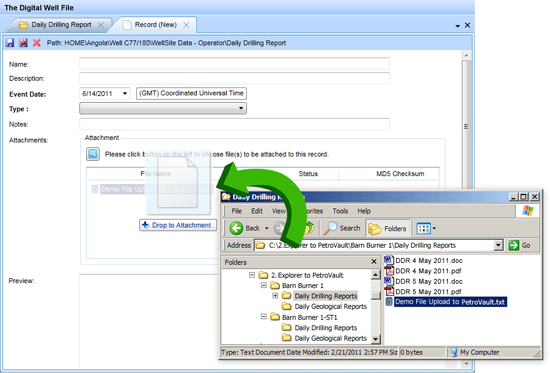
Task: Select Barn Burner 1-ST1 folder
Action: (309, 317)
